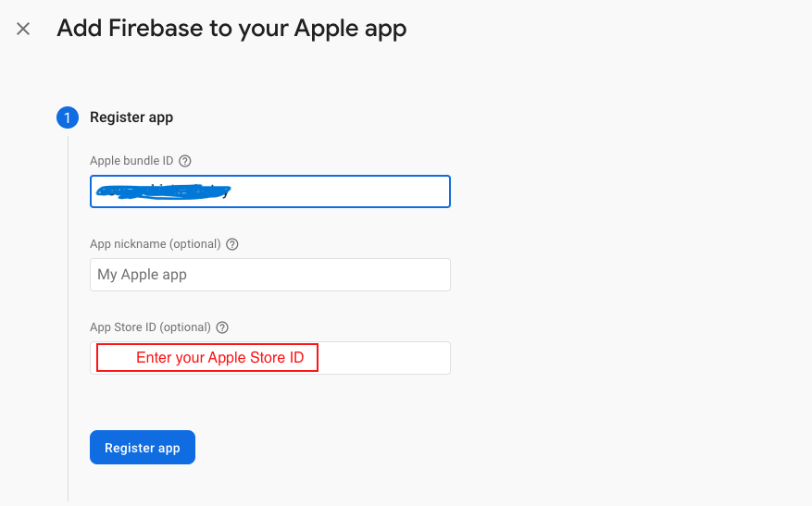812x506 pixels.
Task: Click the "App nickname (optional)" label
Action: pyautogui.click(x=155, y=244)
